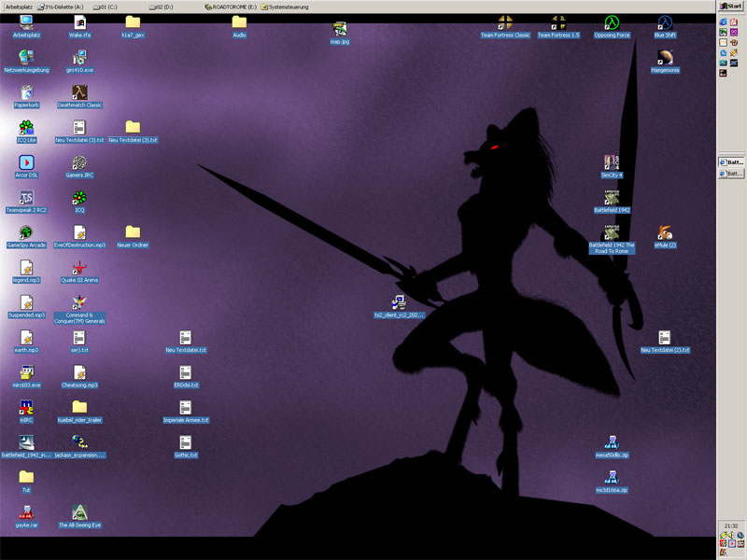Launch Team Fortress Classic shortcut
This screenshot has width=747, height=560.
click(505, 26)
